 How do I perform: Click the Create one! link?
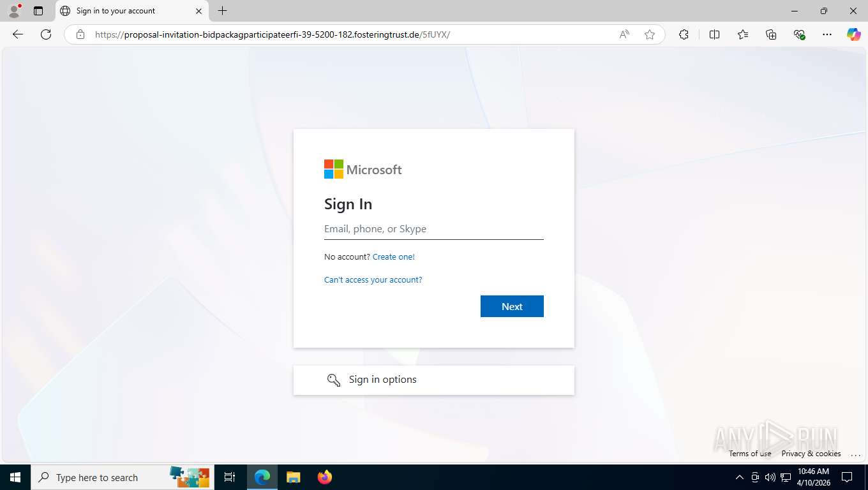pyautogui.click(x=393, y=256)
